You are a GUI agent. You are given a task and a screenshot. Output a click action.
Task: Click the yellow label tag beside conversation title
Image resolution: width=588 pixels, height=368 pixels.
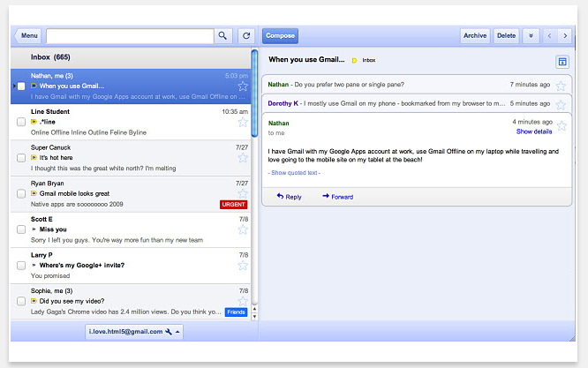coord(354,60)
